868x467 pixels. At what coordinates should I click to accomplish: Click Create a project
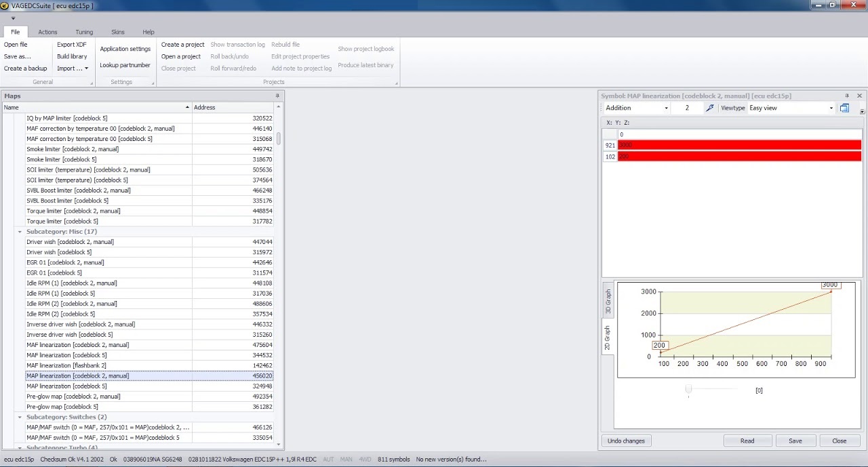pos(182,45)
